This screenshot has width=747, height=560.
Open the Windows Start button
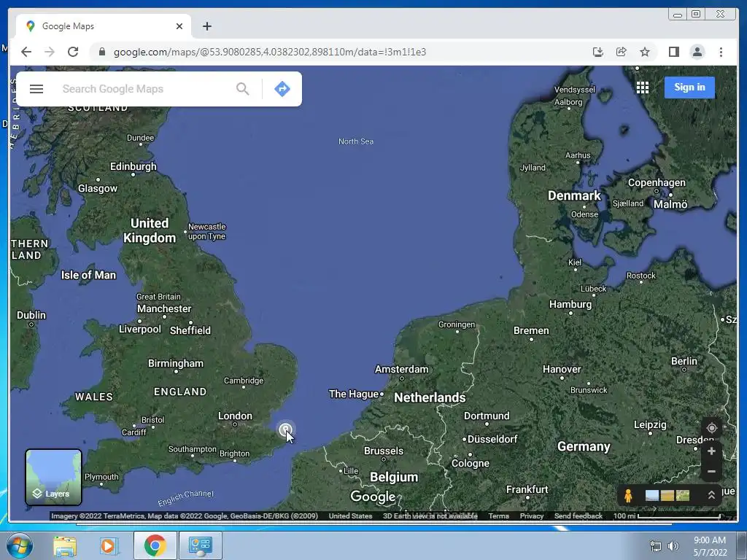(x=19, y=545)
